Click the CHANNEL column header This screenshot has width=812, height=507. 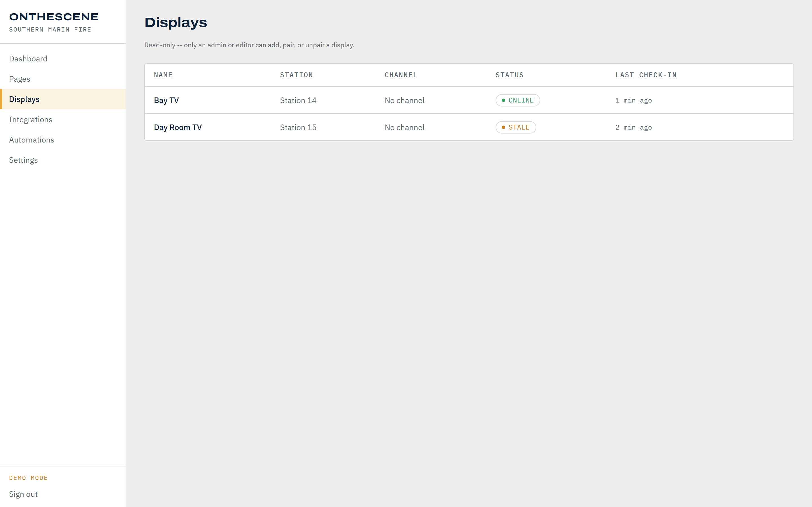pos(401,75)
